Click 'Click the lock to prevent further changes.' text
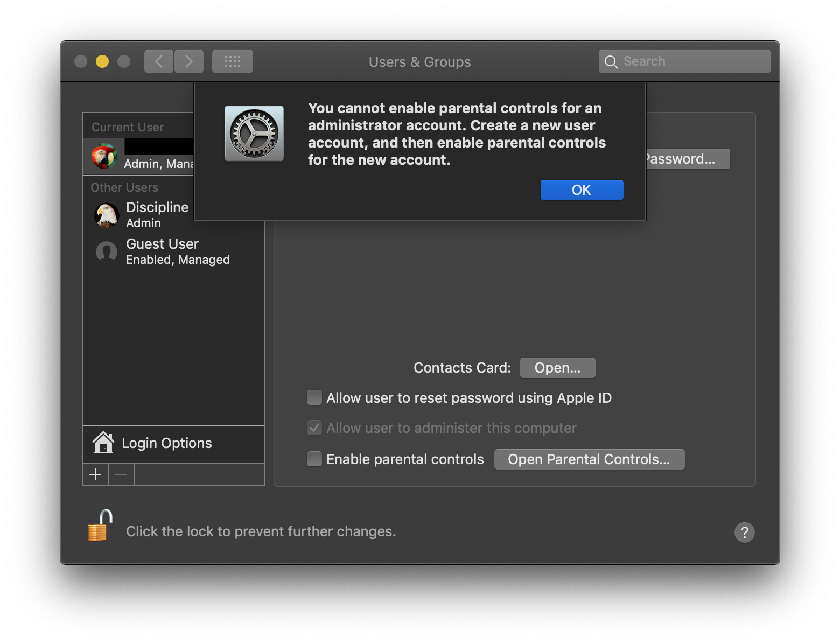This screenshot has width=840, height=644. 261,531
